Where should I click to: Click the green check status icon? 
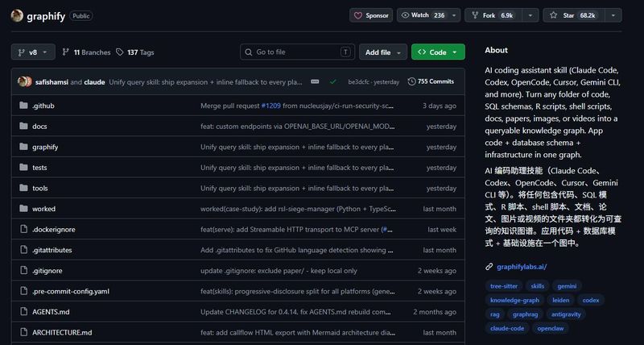[x=333, y=81]
